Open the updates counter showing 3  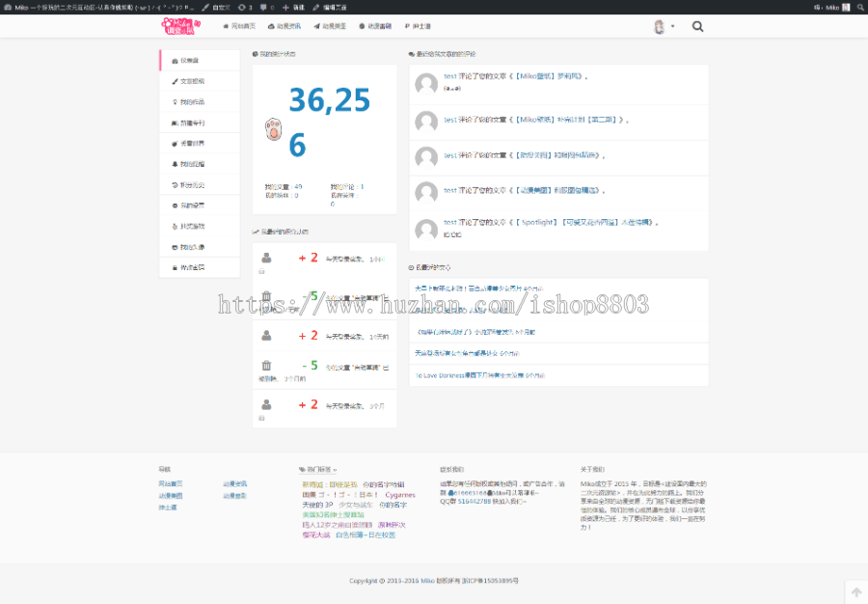coord(245,7)
